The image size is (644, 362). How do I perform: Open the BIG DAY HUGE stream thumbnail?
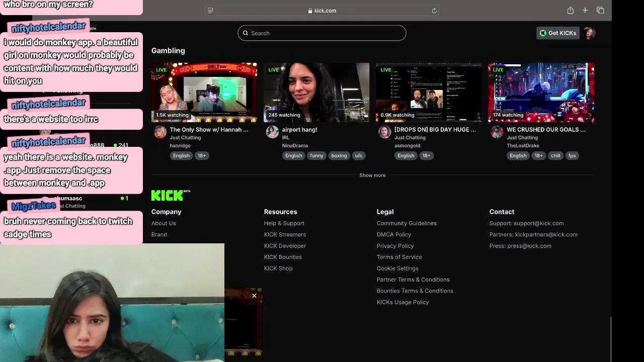[x=429, y=93]
